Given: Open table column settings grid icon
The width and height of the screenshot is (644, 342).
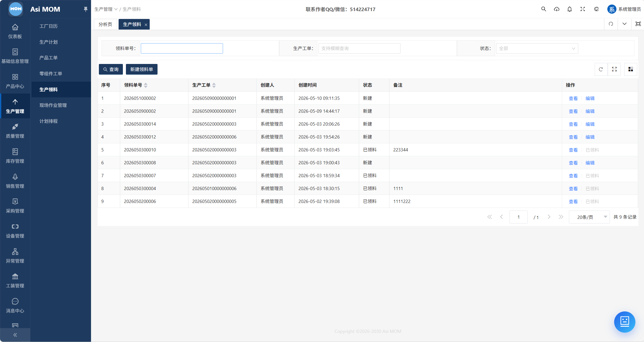Looking at the screenshot, I should point(631,69).
